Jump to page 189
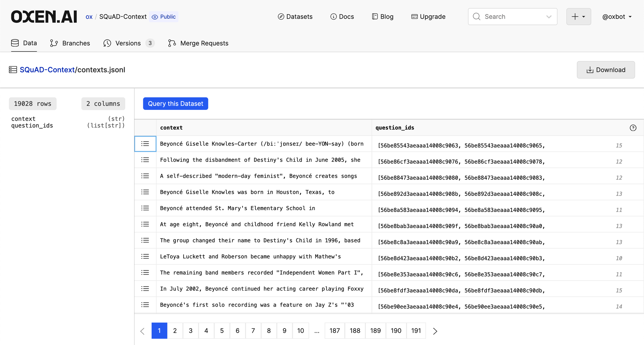Screen dimensions: 644x345 tap(375, 331)
